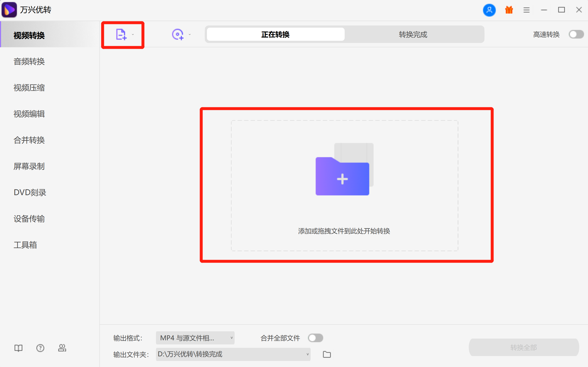Click the gift promotion icon
Screen dimensions: 588x367
509,10
